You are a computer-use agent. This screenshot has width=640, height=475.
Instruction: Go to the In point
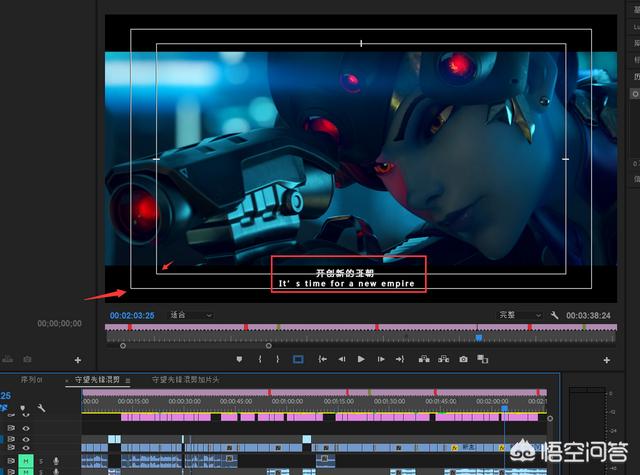[322, 359]
